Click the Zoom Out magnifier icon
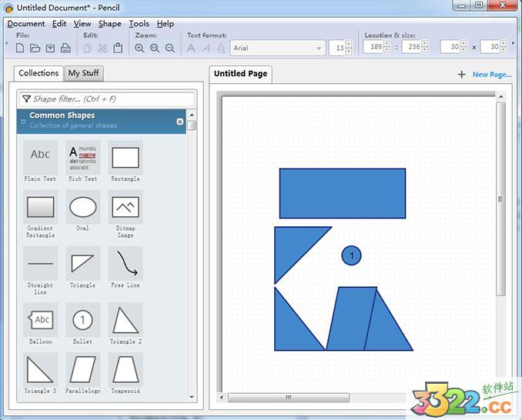 click(x=170, y=48)
